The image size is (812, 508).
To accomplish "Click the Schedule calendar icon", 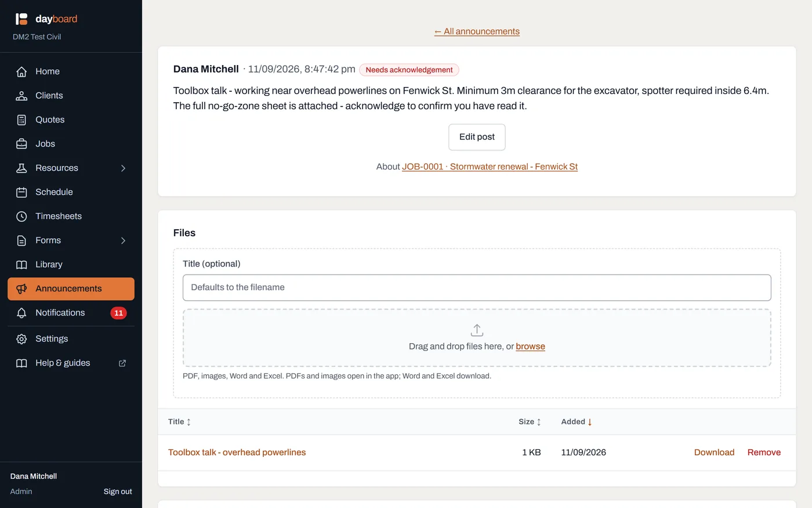I will [x=21, y=192].
